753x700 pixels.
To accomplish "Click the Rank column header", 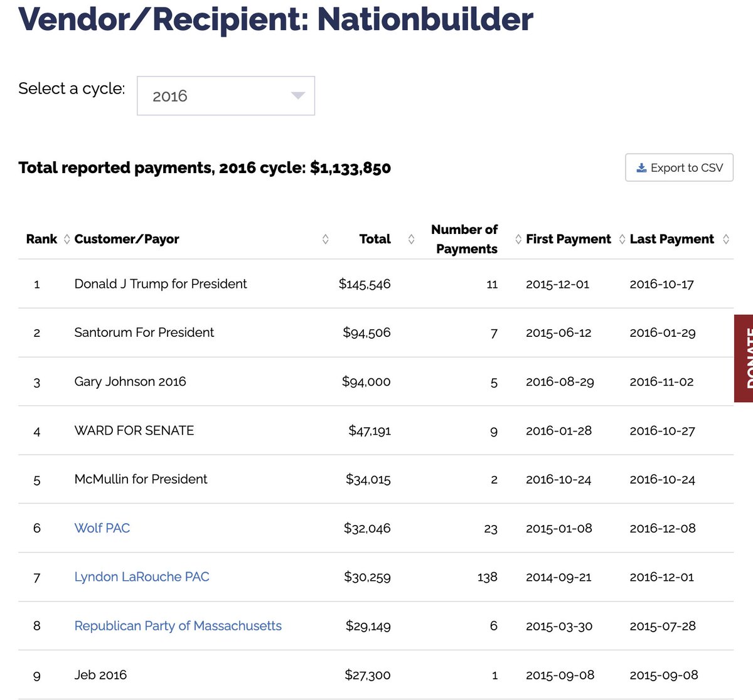I will 41,239.
